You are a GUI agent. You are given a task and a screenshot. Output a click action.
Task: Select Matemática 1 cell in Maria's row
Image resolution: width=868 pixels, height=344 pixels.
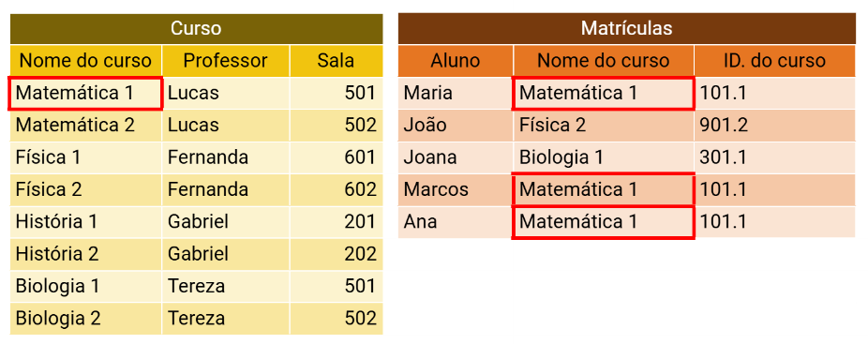coord(604,93)
